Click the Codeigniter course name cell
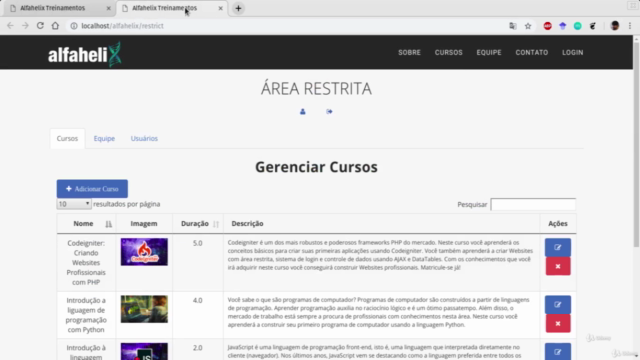The height and width of the screenshot is (360, 640). (x=86, y=262)
